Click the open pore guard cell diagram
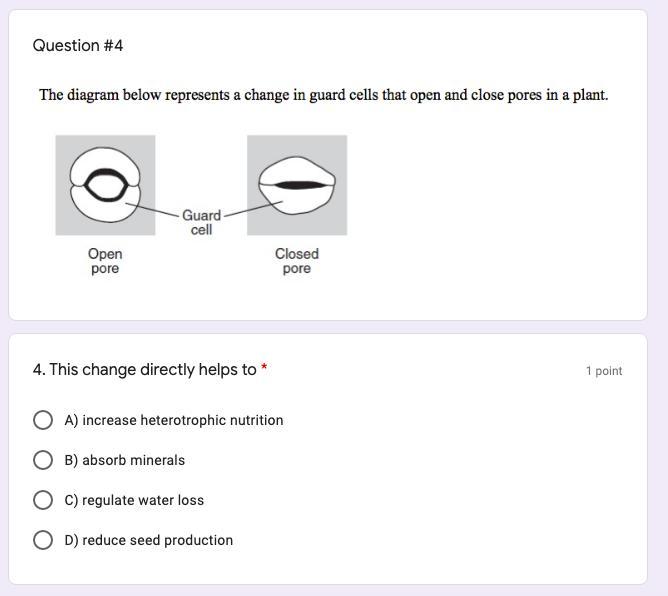 pyautogui.click(x=105, y=185)
